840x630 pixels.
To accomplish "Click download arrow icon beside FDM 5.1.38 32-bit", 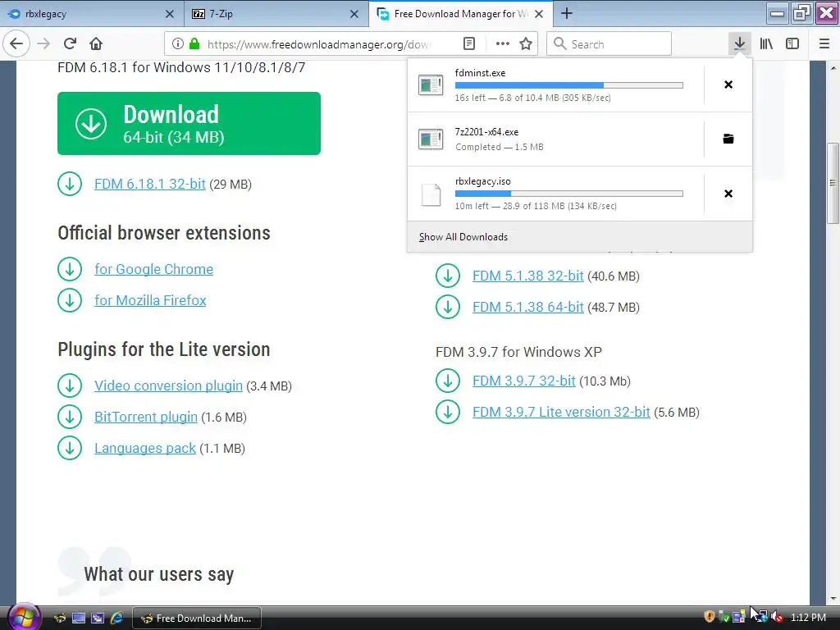I will pos(448,276).
